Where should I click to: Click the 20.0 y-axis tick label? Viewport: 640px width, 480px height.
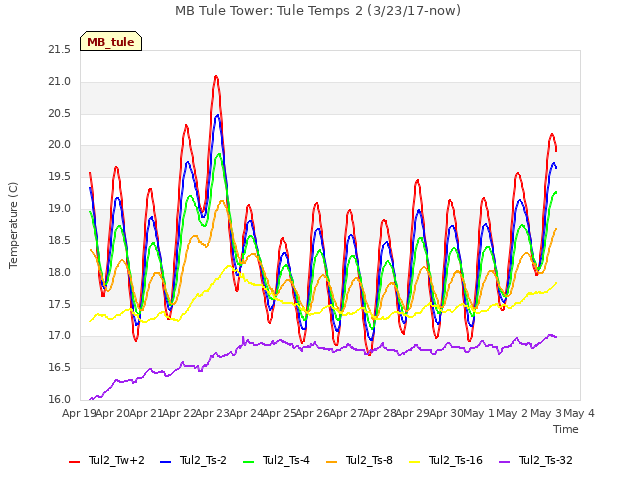point(60,145)
